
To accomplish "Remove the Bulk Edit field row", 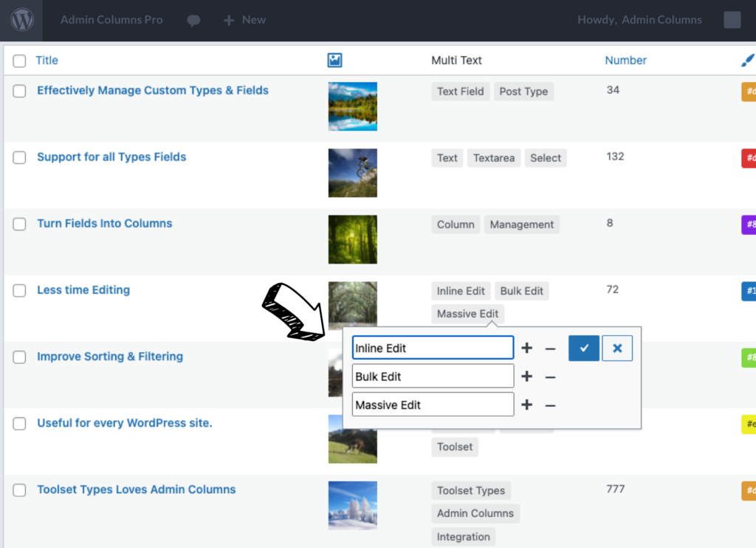I will tap(550, 377).
